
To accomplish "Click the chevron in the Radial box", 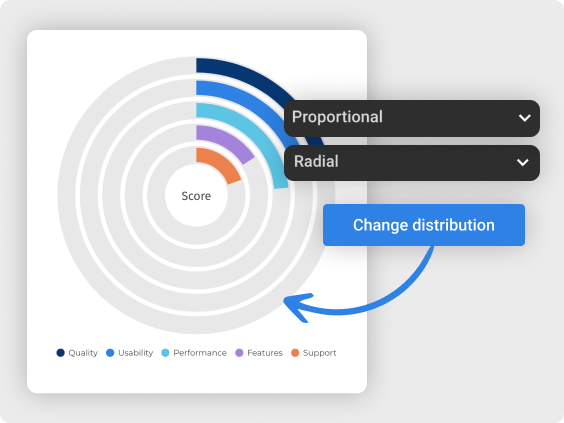I will click(x=523, y=163).
